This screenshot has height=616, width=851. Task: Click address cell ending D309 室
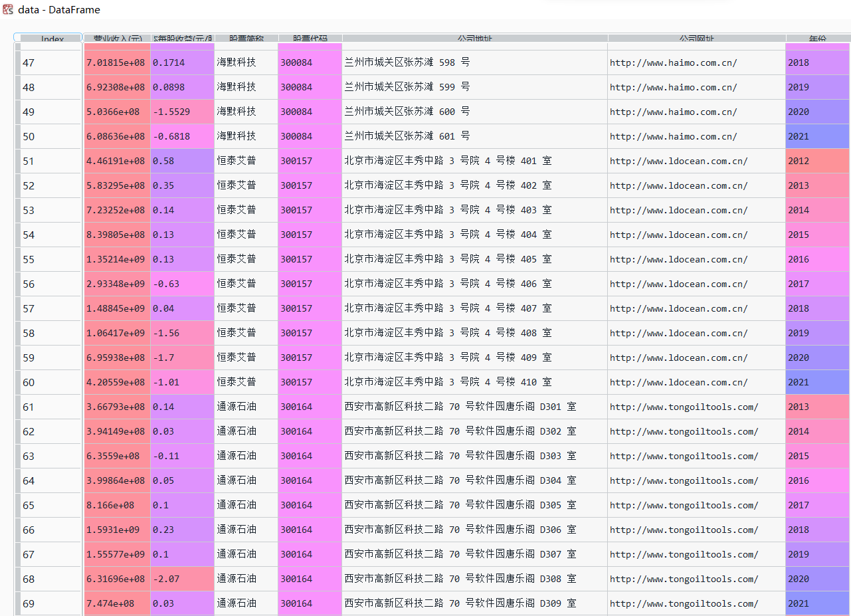coord(460,604)
